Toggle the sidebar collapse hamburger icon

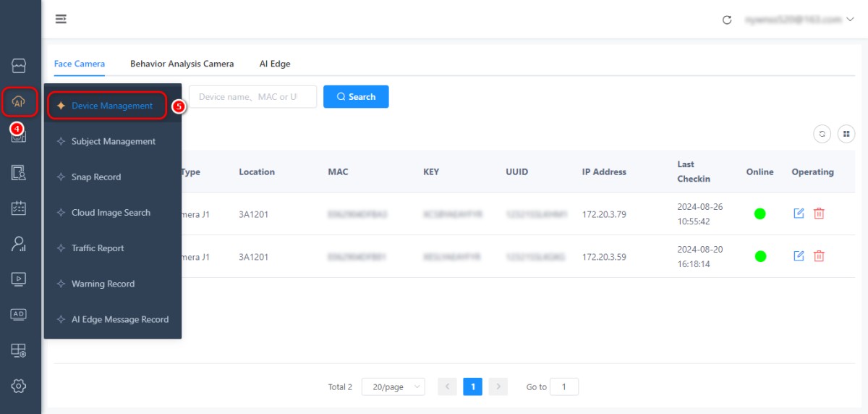pyautogui.click(x=61, y=20)
